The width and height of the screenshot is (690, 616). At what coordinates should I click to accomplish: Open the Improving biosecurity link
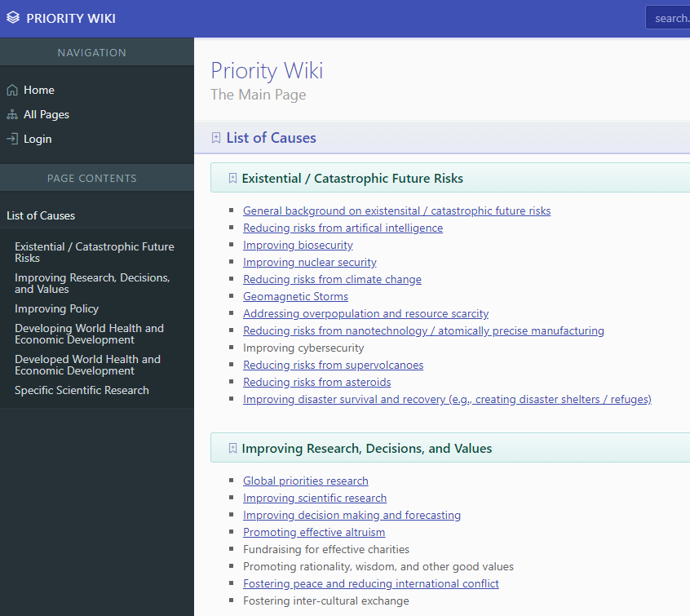pyautogui.click(x=298, y=245)
